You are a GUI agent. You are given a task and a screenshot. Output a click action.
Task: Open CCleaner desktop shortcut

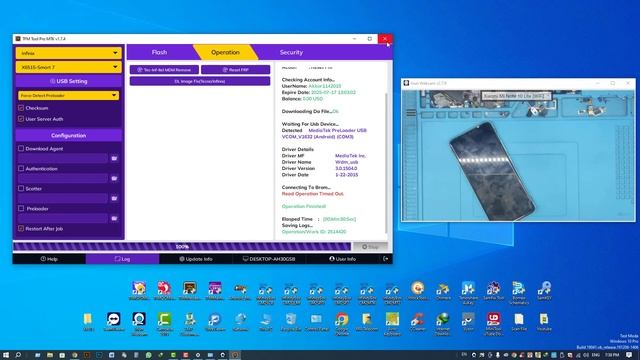tap(417, 322)
